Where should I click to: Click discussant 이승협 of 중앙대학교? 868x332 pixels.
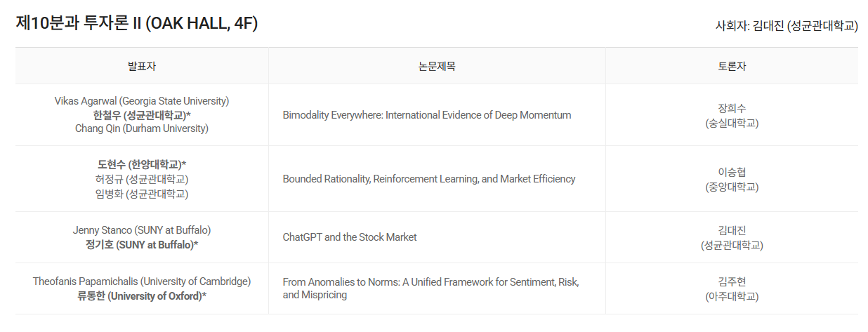(732, 179)
